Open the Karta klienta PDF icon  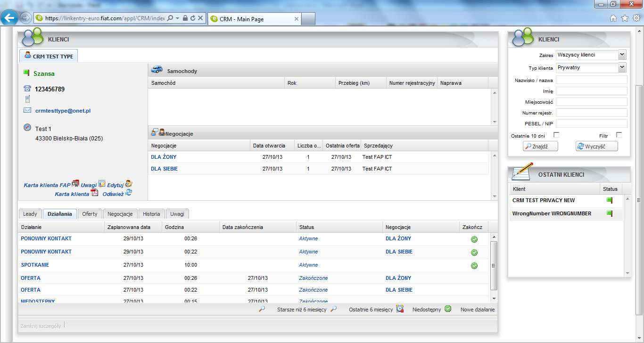coord(94,193)
